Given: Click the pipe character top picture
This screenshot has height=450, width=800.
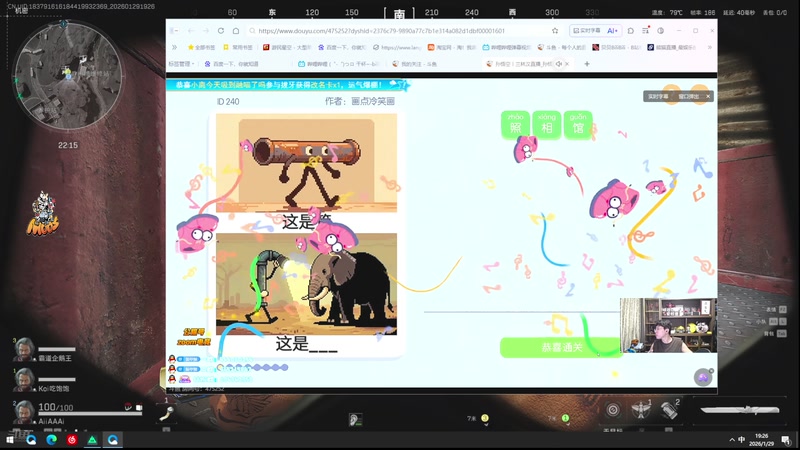Looking at the screenshot, I should pos(306,163).
